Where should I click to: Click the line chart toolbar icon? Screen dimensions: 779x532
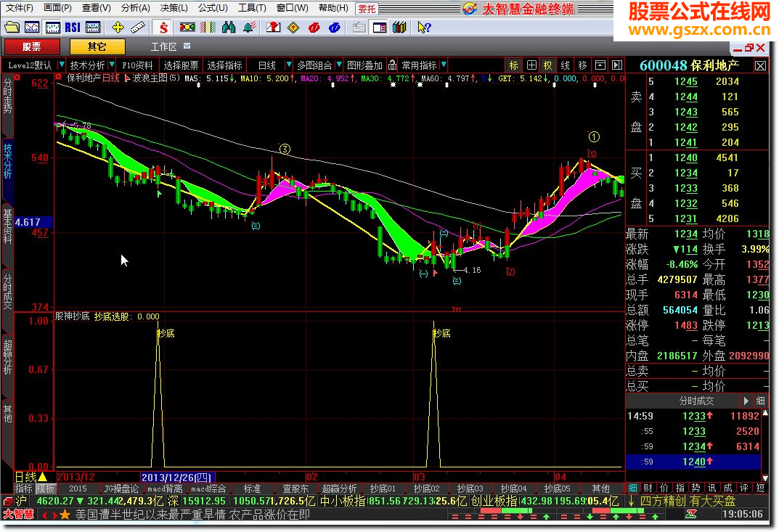point(32,28)
